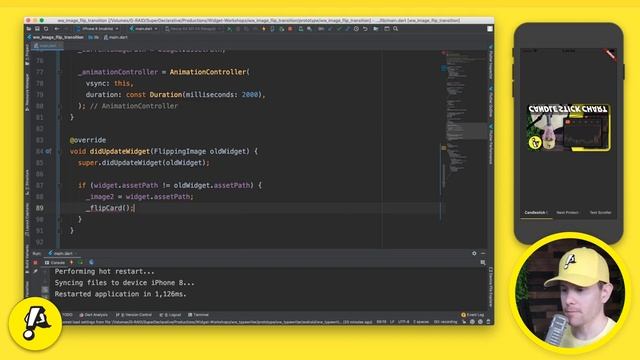This screenshot has height=360, width=640.
Task: Open the Flutter Inspector side tab
Action: coord(491,62)
